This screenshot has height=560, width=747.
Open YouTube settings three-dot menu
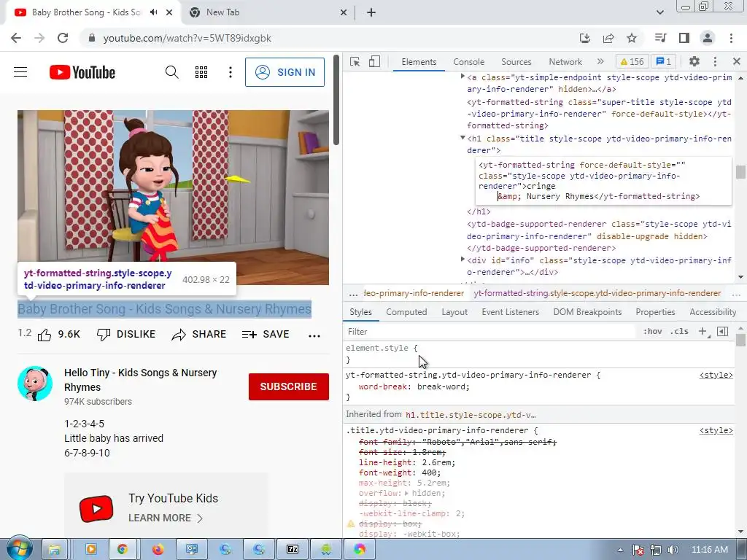pyautogui.click(x=231, y=72)
